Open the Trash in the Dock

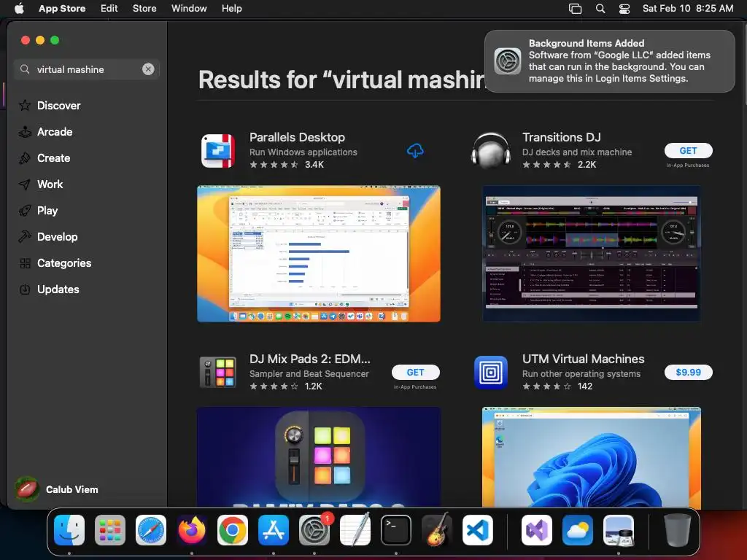point(678,530)
